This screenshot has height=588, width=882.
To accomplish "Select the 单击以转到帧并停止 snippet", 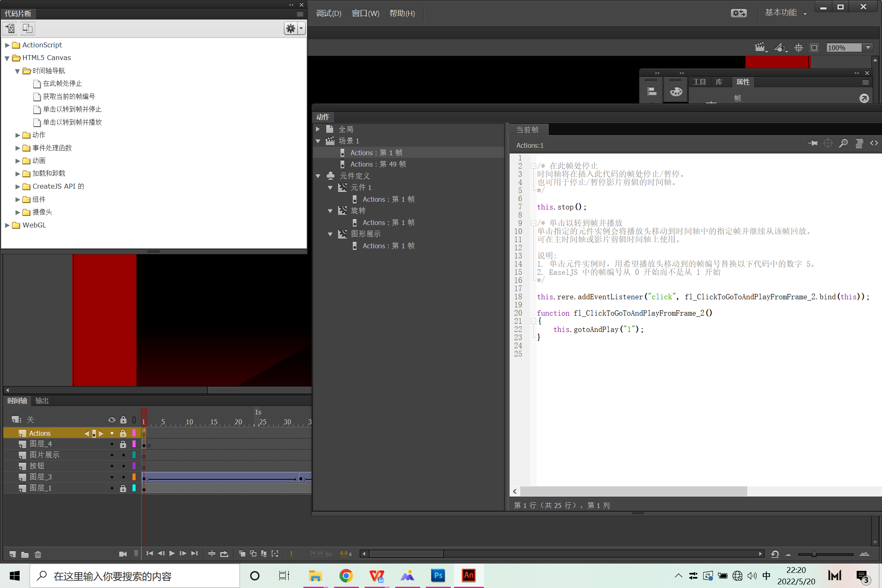I will (x=72, y=109).
